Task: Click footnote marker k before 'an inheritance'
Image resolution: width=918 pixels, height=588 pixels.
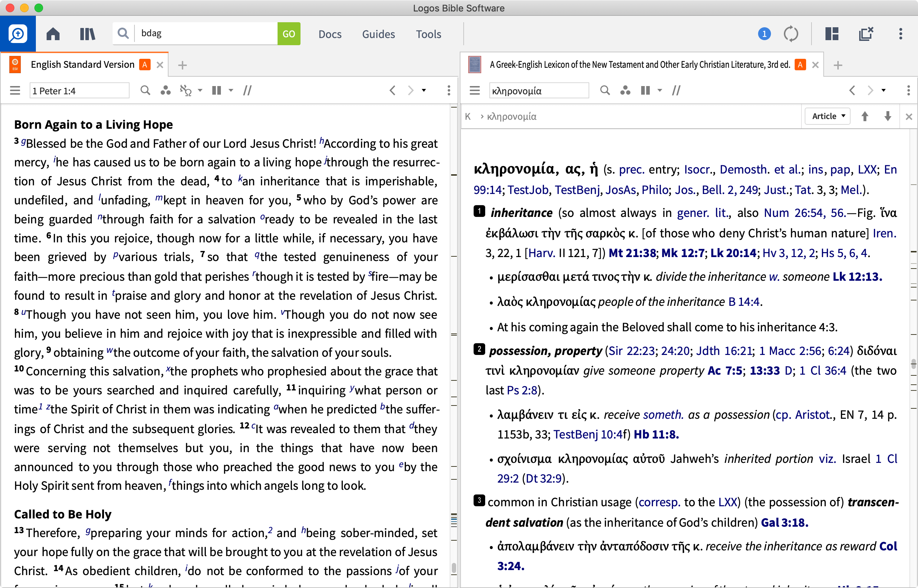Action: (x=240, y=178)
